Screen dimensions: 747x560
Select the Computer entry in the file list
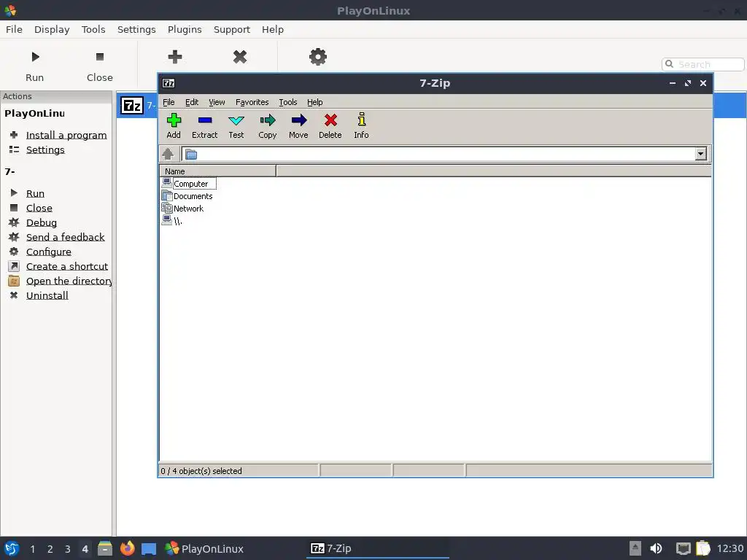[x=189, y=183]
